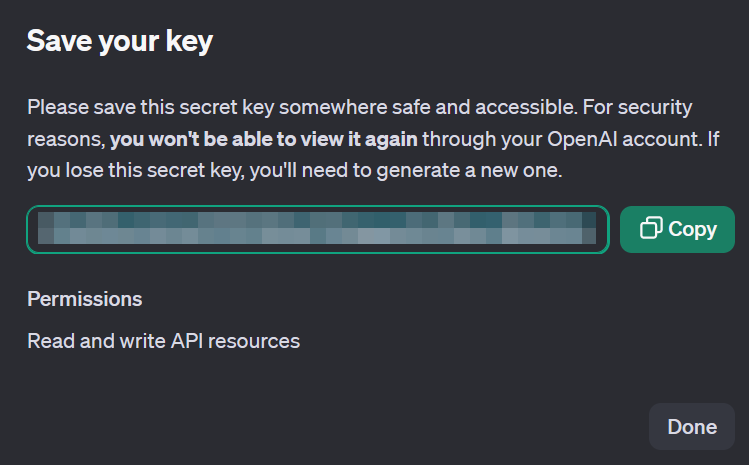Viewport: 749px width, 465px height.
Task: Click the word 'Copy' on the green button
Action: [692, 229]
